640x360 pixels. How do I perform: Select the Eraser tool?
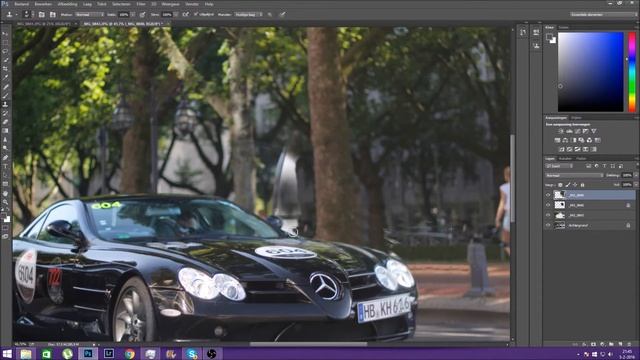click(5, 122)
